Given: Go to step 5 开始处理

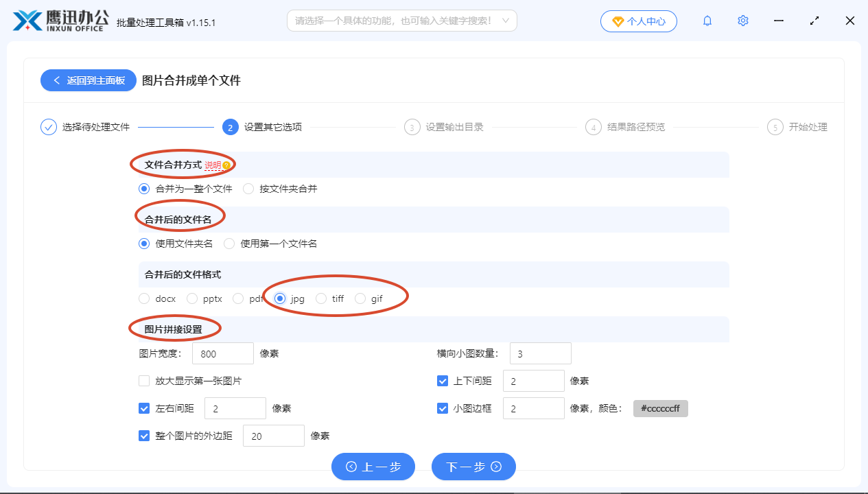Looking at the screenshot, I should (797, 127).
